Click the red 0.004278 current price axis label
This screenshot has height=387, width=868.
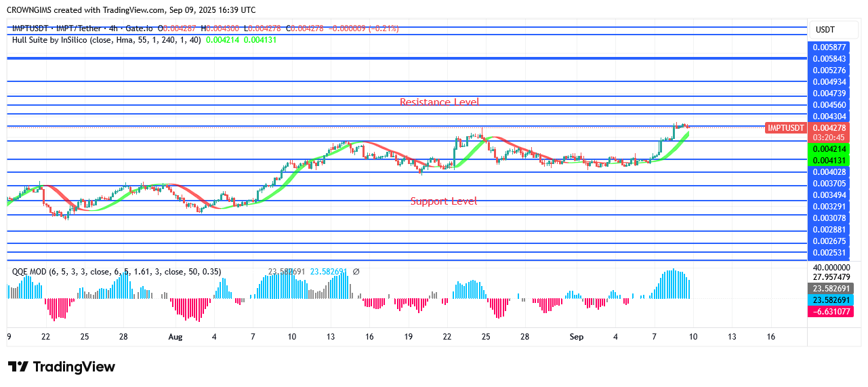(829, 128)
